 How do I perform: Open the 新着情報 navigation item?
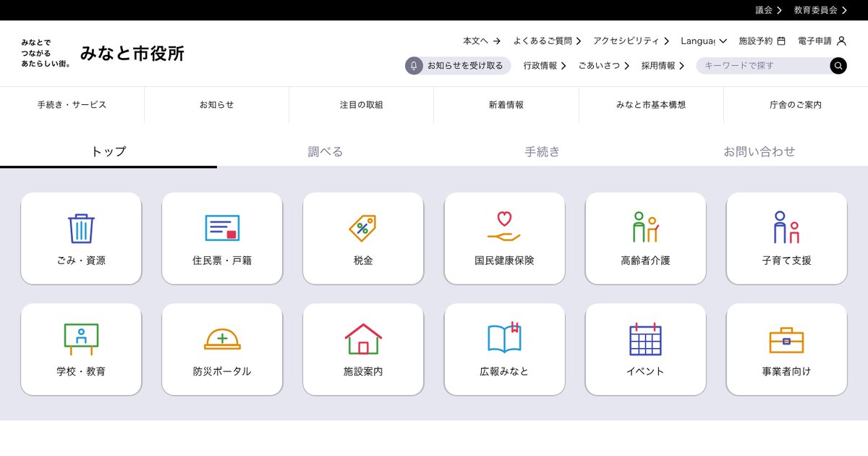(506, 105)
